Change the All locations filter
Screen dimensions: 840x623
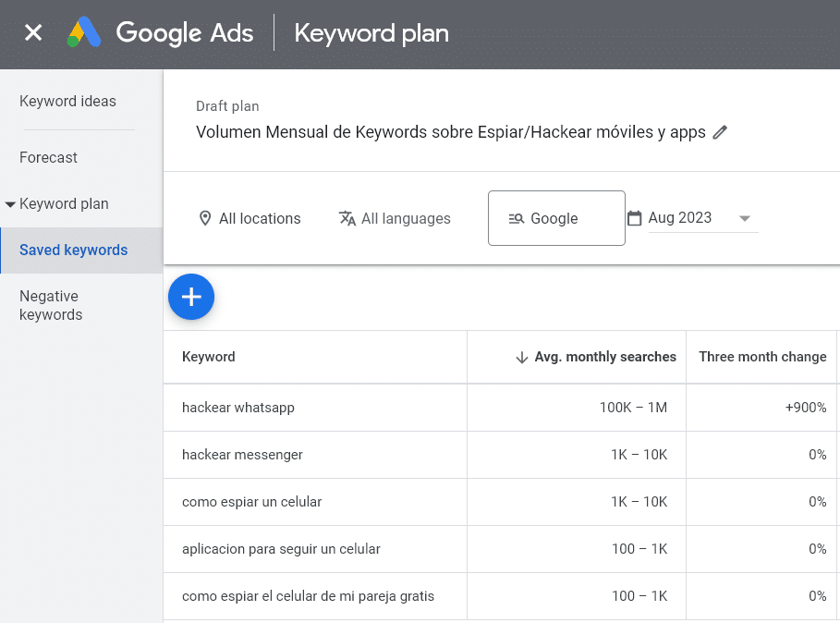tap(250, 218)
